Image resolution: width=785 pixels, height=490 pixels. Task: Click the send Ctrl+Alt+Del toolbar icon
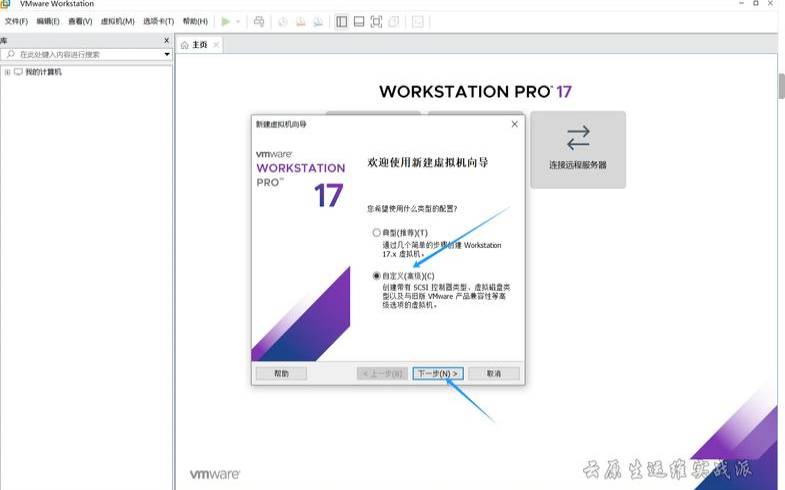coord(259,21)
